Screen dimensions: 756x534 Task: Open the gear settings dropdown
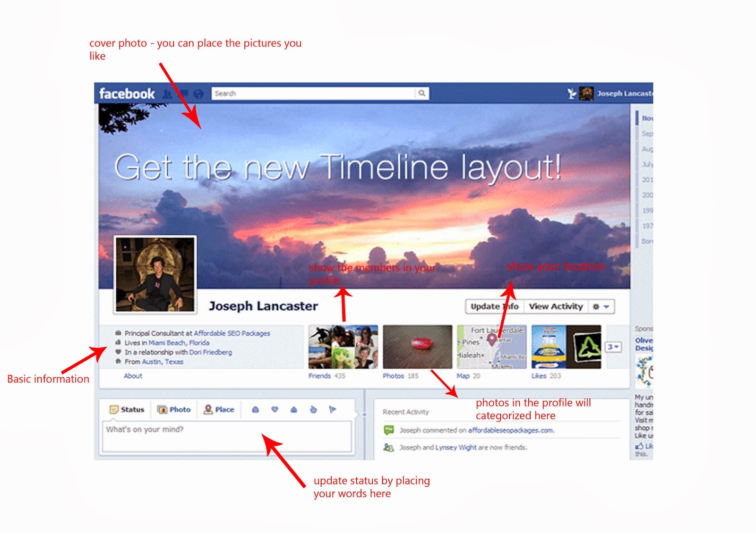(601, 306)
